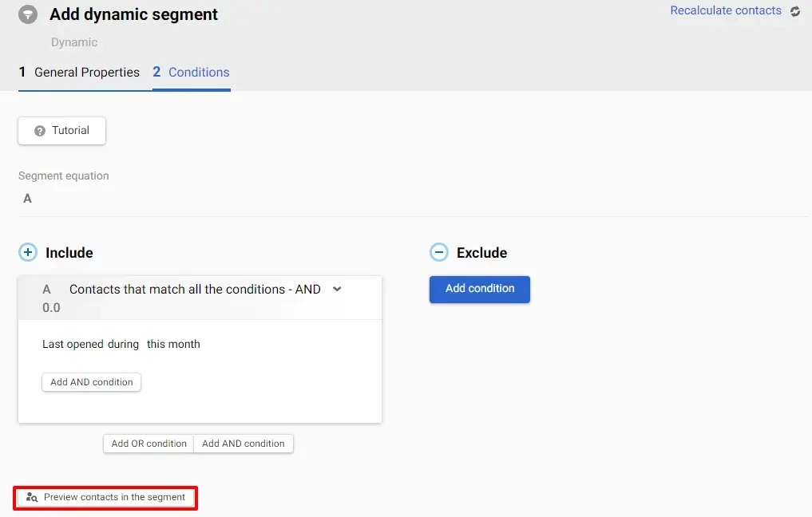Viewport: 812px width, 517px height.
Task: Click the segment equation value A
Action: 27,199
